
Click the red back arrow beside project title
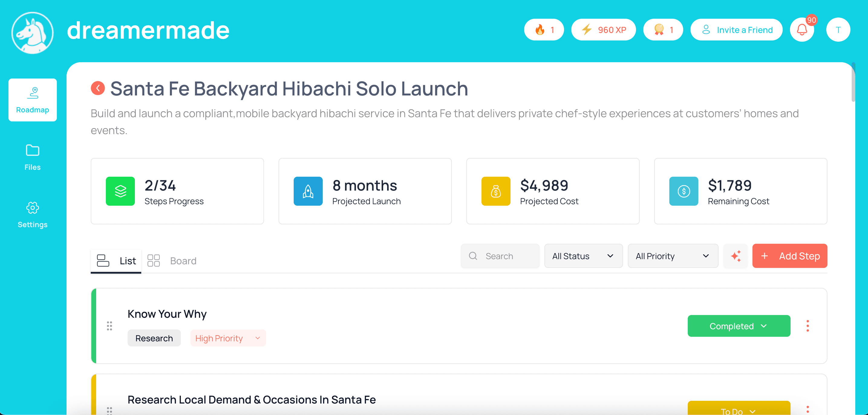98,88
